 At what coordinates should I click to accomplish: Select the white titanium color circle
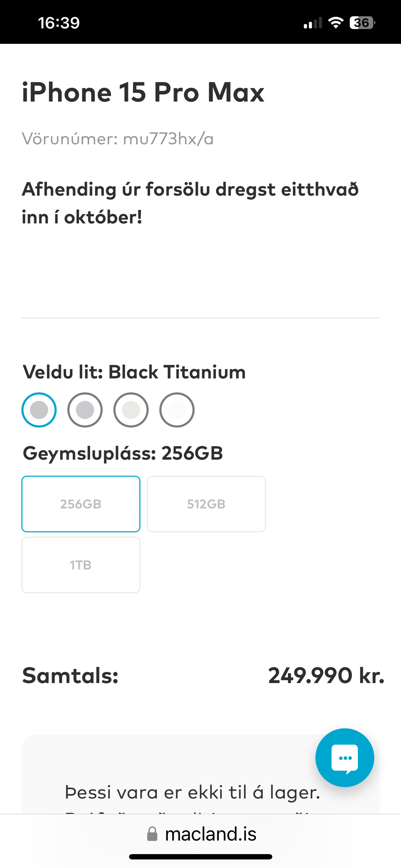(177, 410)
